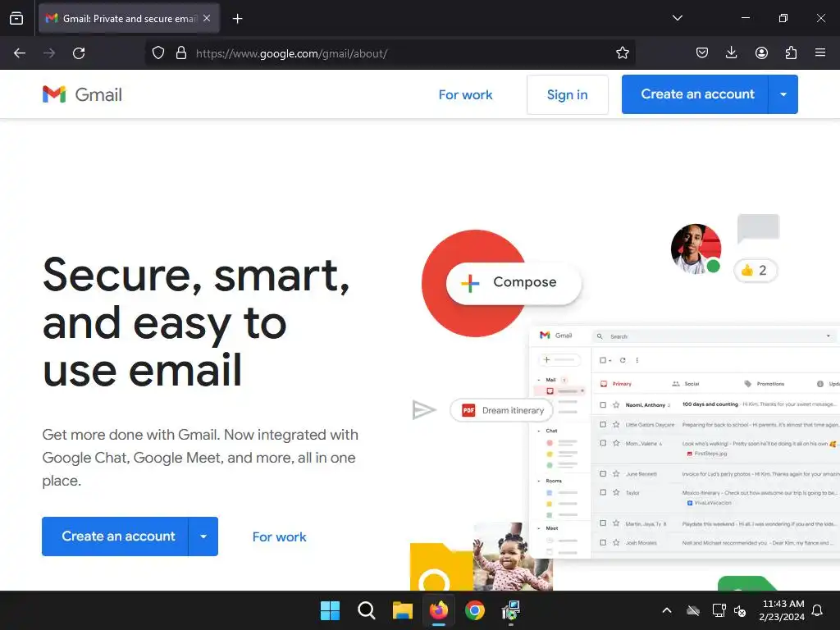The image size is (840, 630).
Task: Show hidden system tray icons chevron
Action: click(x=667, y=610)
